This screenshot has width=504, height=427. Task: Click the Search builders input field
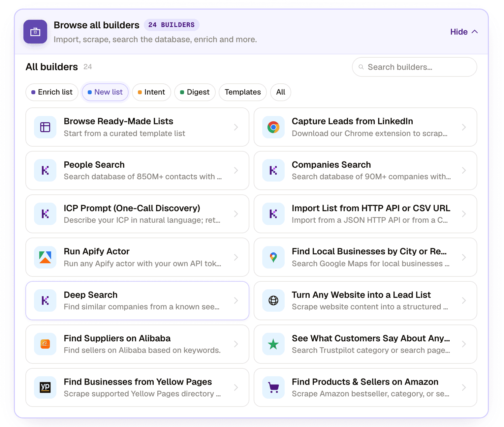(x=415, y=67)
